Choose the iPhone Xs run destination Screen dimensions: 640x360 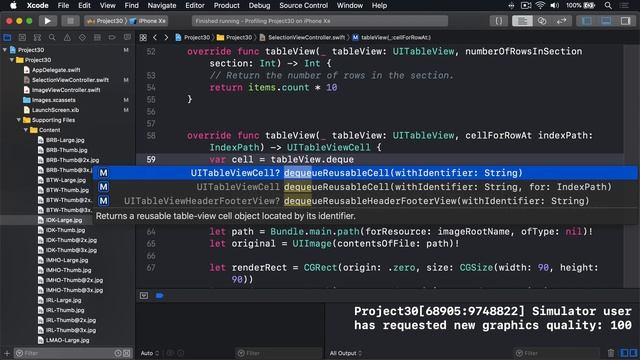(148, 21)
